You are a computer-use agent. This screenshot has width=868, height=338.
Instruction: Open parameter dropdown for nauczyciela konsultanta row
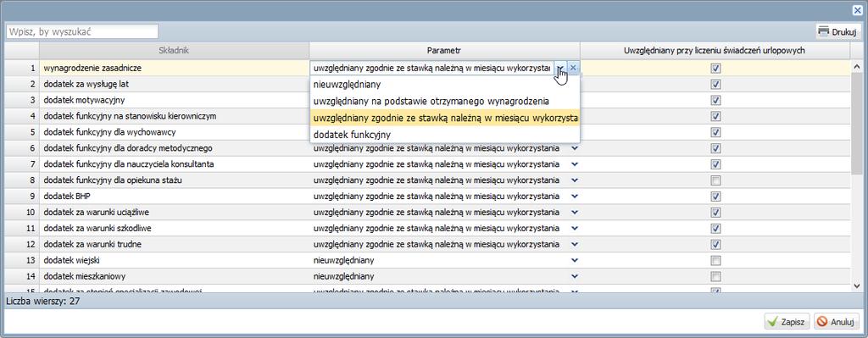click(x=574, y=164)
